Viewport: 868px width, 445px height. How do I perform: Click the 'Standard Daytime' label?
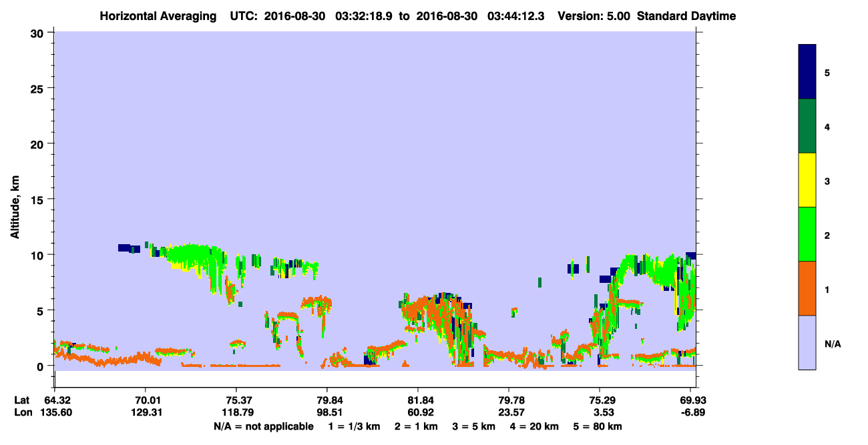[686, 16]
